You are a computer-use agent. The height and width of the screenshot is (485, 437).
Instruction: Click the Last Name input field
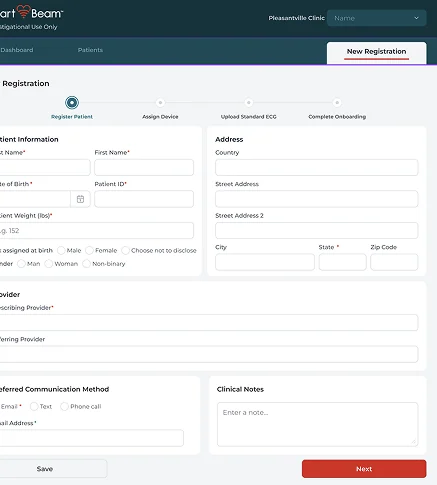coord(45,167)
